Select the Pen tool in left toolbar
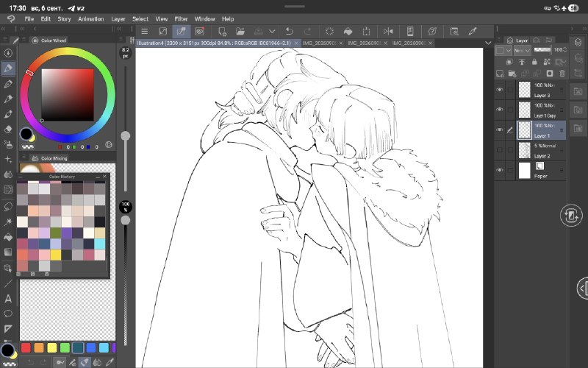 [x=8, y=68]
